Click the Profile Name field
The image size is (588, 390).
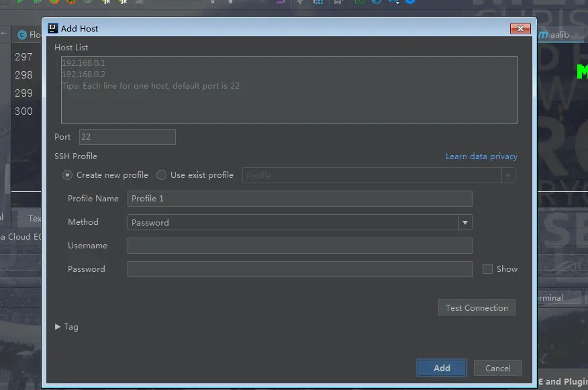tap(299, 199)
